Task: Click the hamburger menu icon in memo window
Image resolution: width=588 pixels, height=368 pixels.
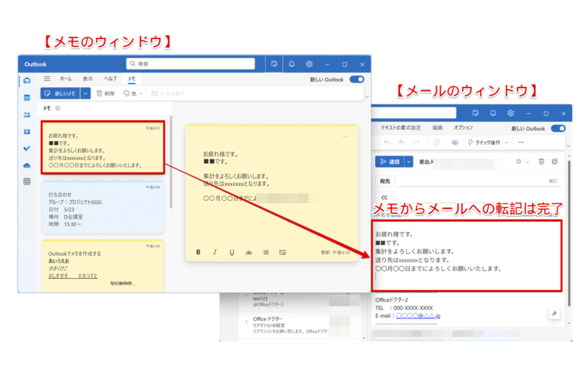Action: (47, 79)
